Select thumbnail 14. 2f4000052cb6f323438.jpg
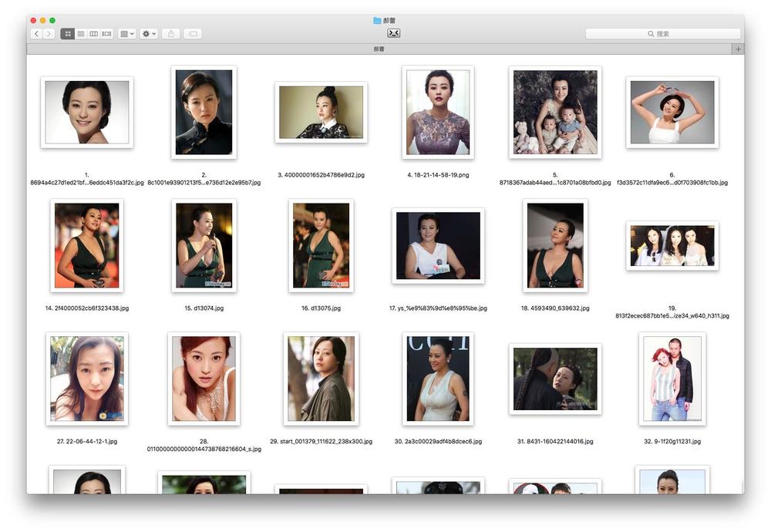The height and width of the screenshot is (532, 771). coord(87,245)
